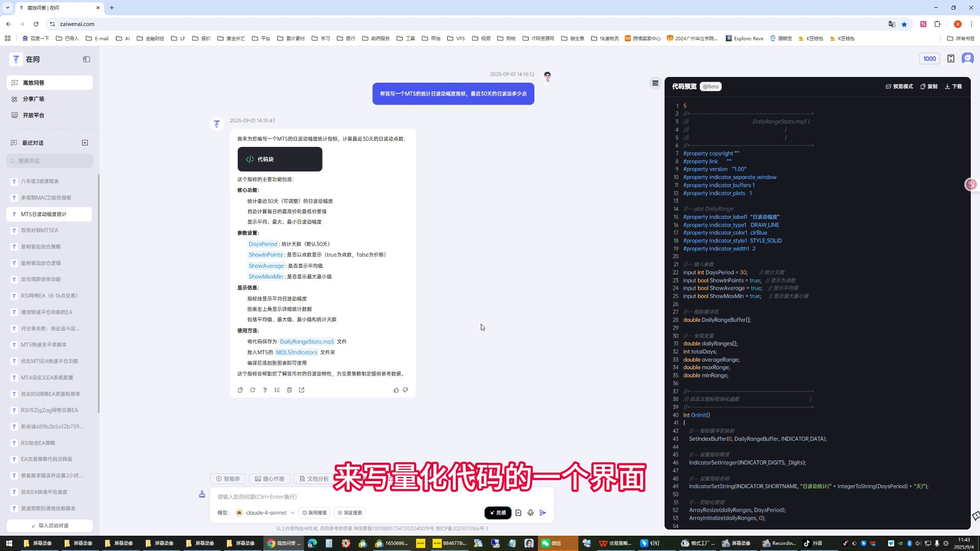980x551 pixels.
Task: Click the microphone voice input icon
Action: 530,513
